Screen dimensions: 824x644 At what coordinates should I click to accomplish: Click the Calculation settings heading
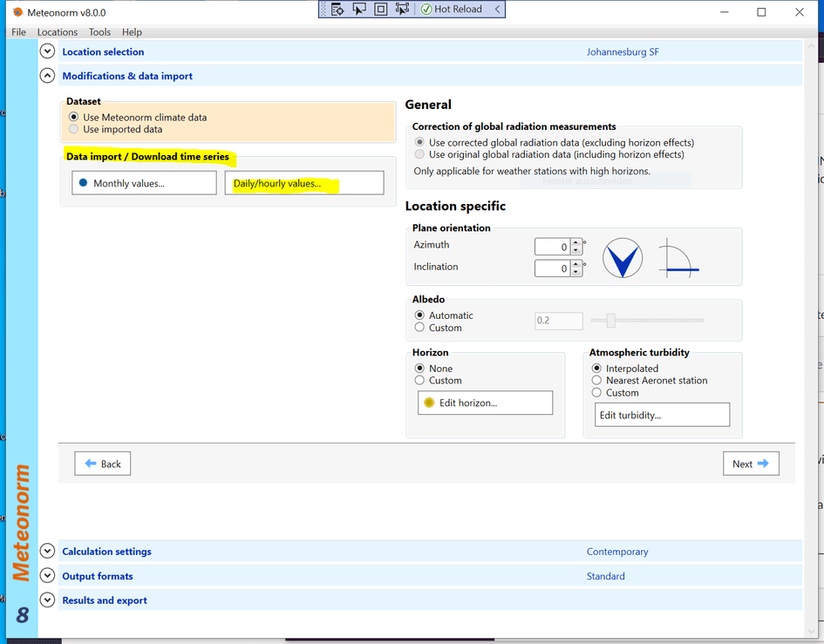[106, 551]
